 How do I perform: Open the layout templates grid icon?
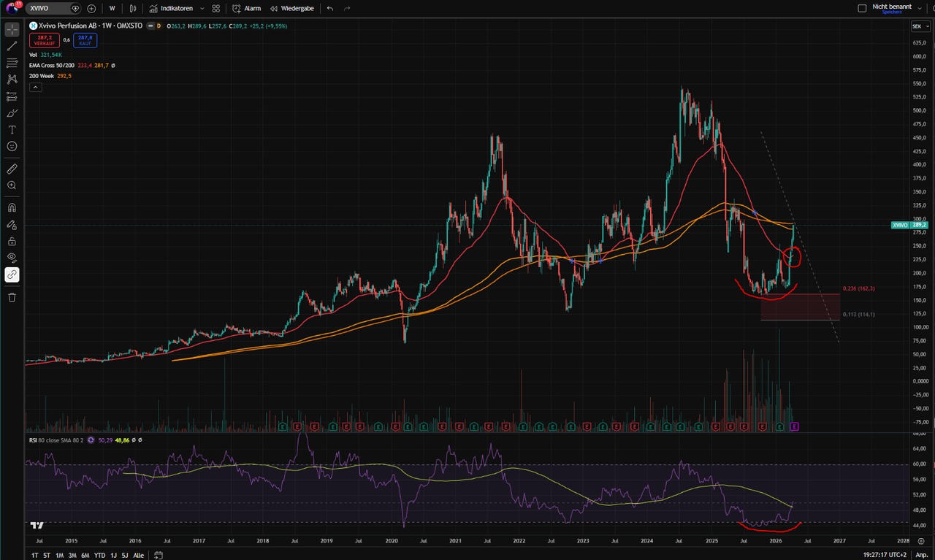tap(215, 9)
